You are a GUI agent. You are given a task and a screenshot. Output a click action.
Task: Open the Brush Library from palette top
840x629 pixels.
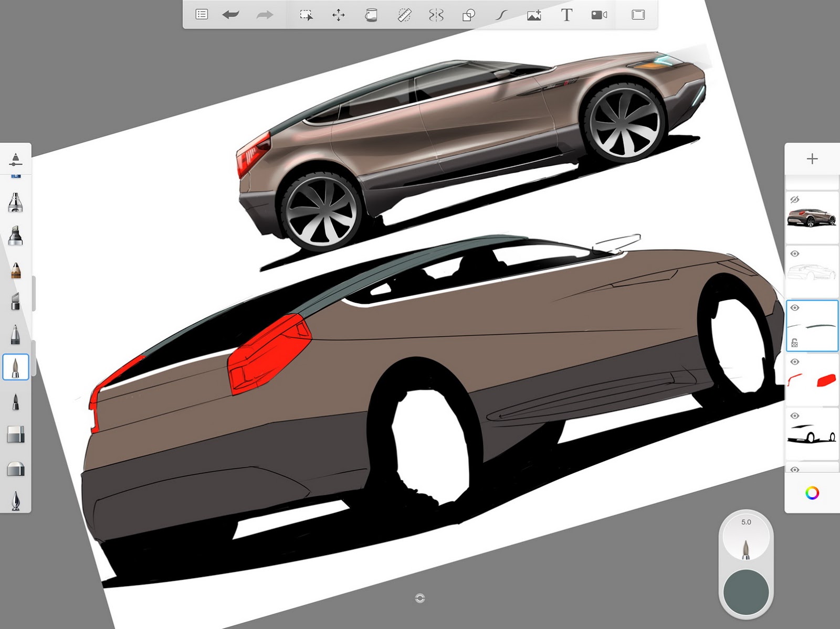16,159
